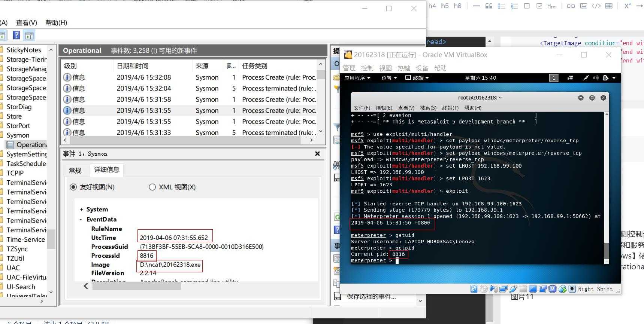644x324 pixels.
Task: Open Event Viewer 帮助(H) menu
Action: pyautogui.click(x=56, y=23)
